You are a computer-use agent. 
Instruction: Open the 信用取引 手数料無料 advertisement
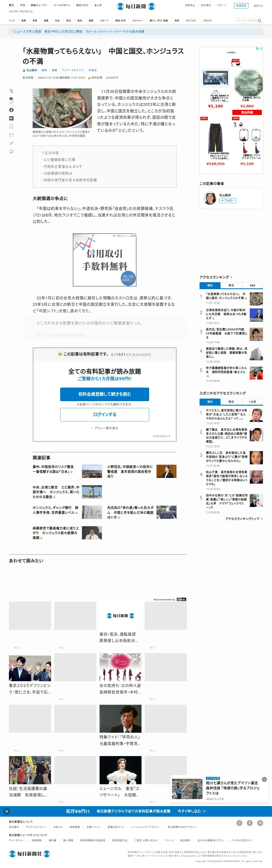coord(105,260)
